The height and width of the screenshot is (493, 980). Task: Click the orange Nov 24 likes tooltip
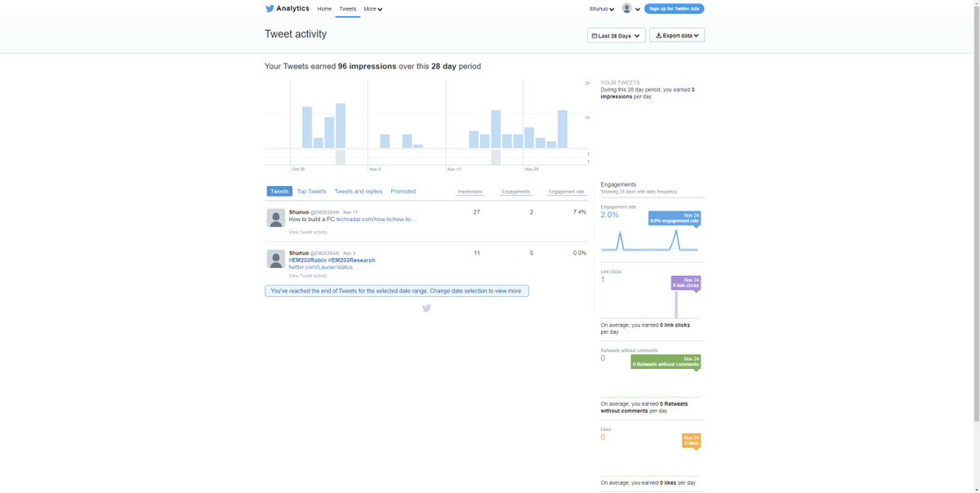691,441
